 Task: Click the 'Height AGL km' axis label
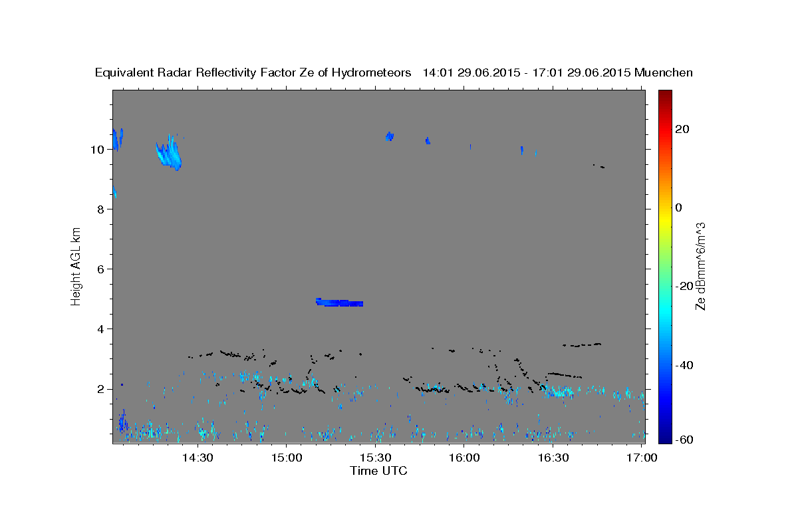pyautogui.click(x=76, y=265)
